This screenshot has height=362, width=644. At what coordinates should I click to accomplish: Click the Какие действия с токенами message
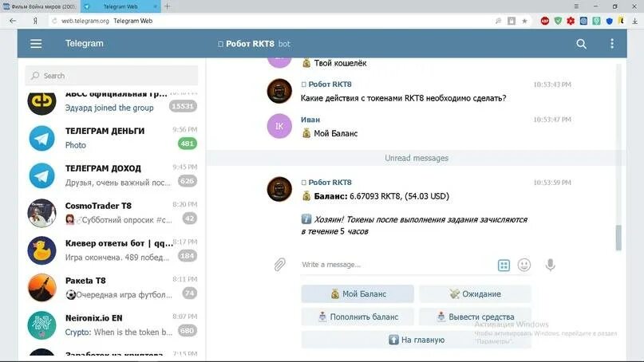click(403, 98)
